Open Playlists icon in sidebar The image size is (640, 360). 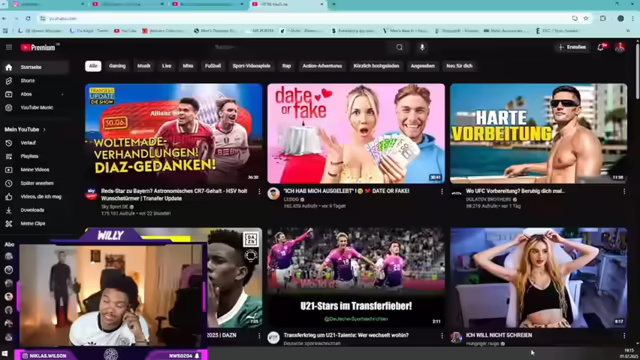coord(9,156)
